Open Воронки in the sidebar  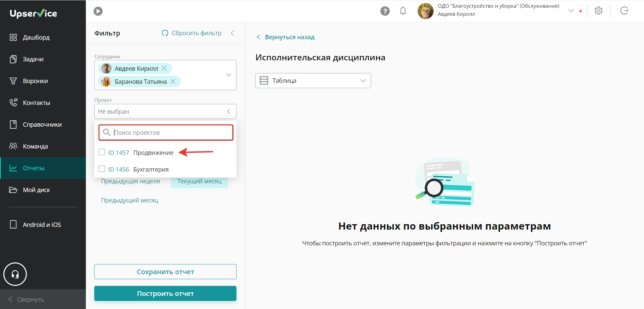click(x=43, y=81)
